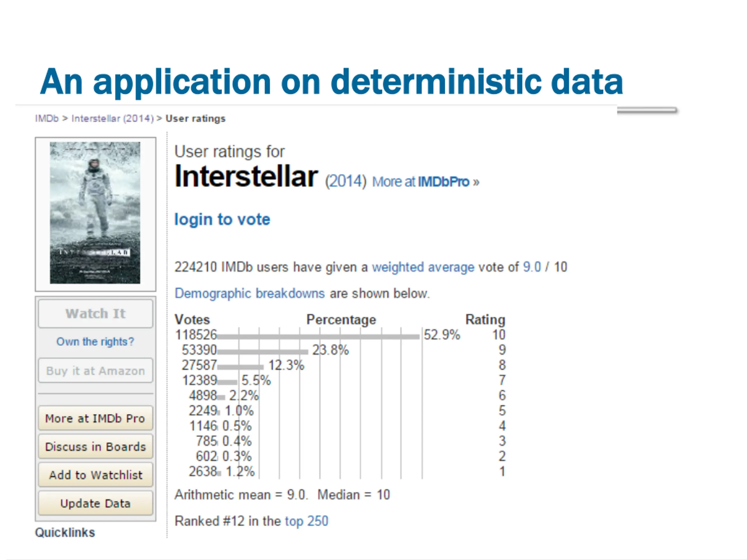Open the IMDb breadcrumb link
The height and width of the screenshot is (560, 747).
click(x=47, y=118)
